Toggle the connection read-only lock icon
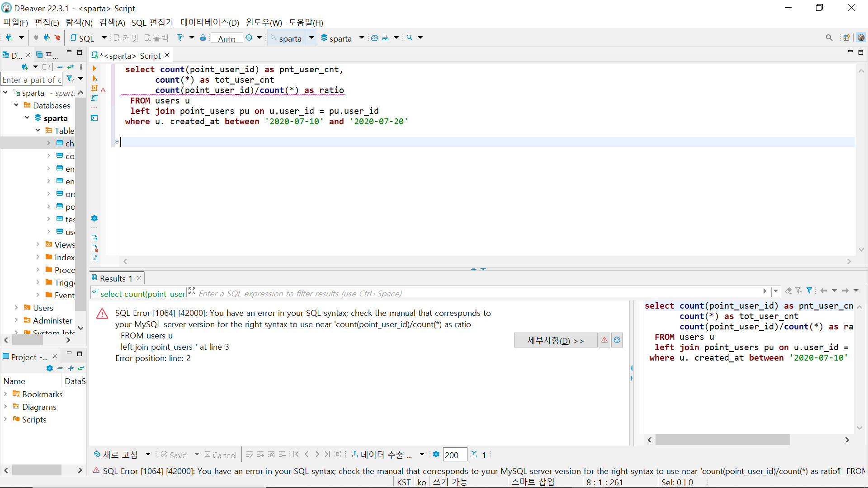868x488 pixels. point(203,38)
